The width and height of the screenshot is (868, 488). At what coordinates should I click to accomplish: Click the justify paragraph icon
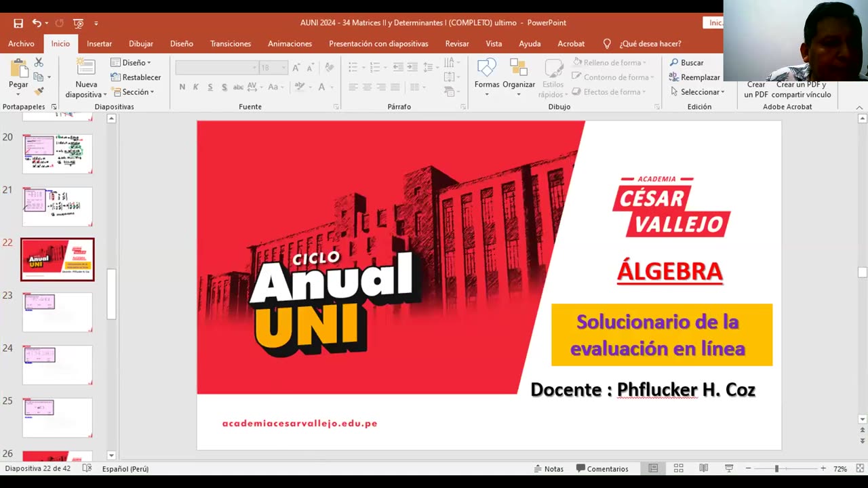[395, 87]
